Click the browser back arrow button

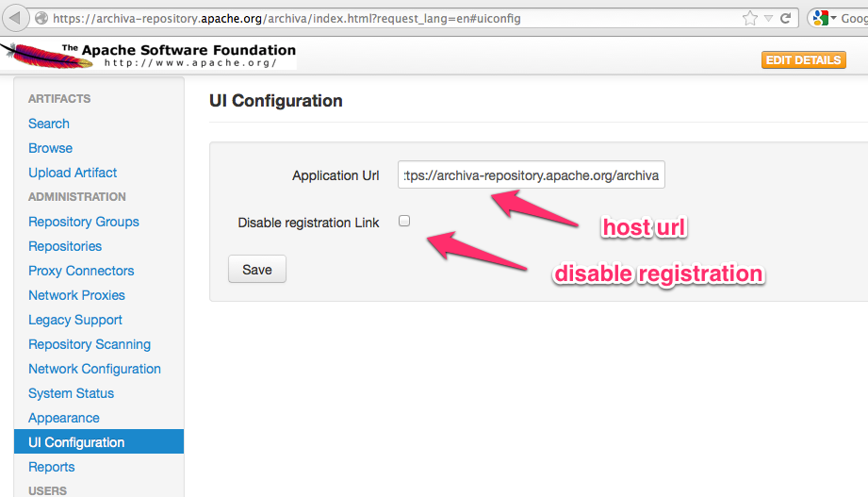pos(14,18)
